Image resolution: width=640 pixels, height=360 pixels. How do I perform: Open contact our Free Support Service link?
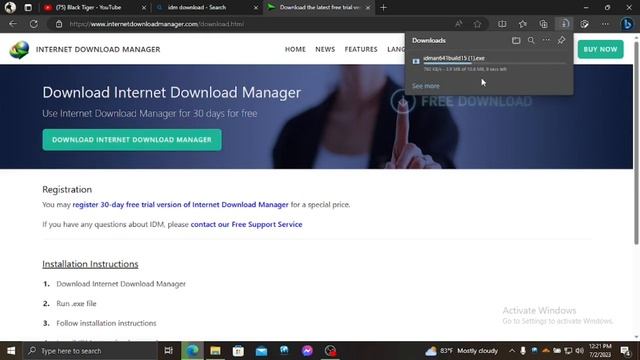tap(246, 224)
